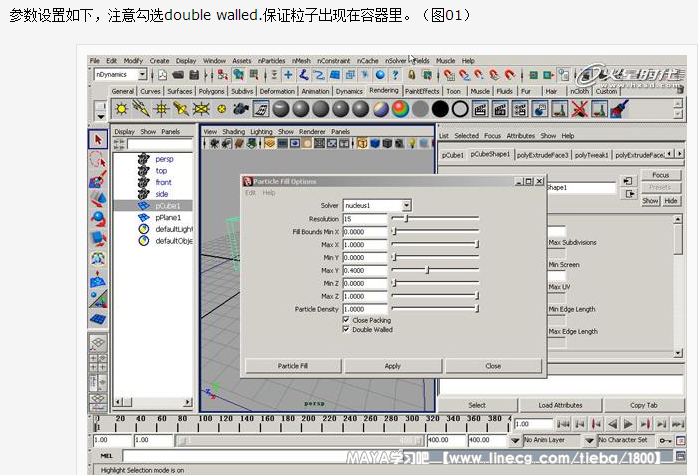Viewport: 698px width, 475px height.
Task: Click the blue sphere Make Live icon
Action: (x=380, y=75)
